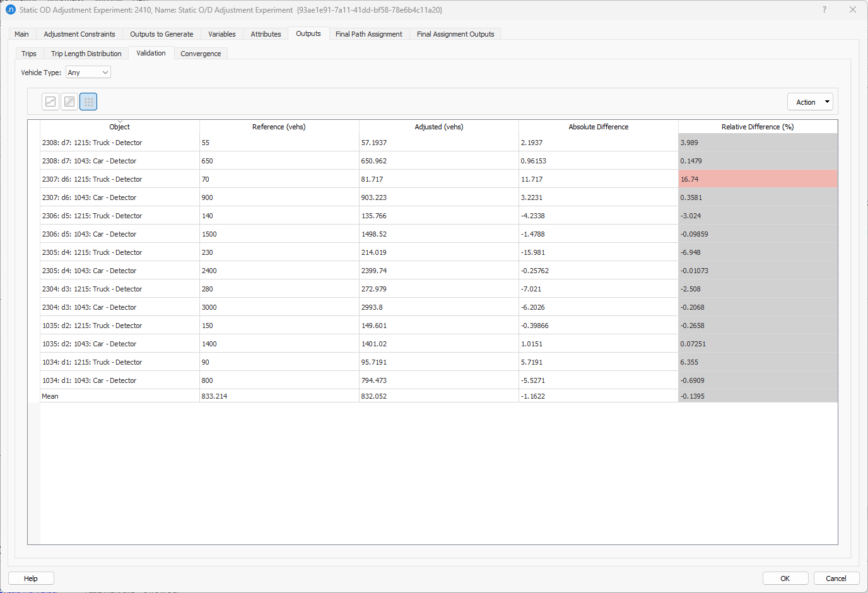Image resolution: width=868 pixels, height=593 pixels.
Task: Open the Variables tab
Action: point(222,34)
